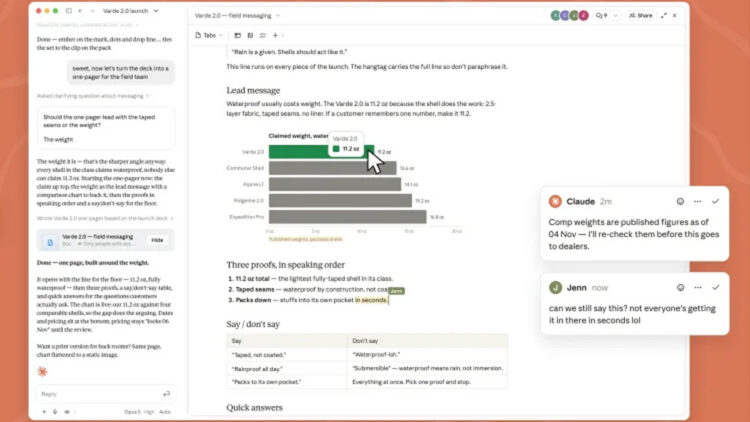Open the Opus model selector

point(139,411)
